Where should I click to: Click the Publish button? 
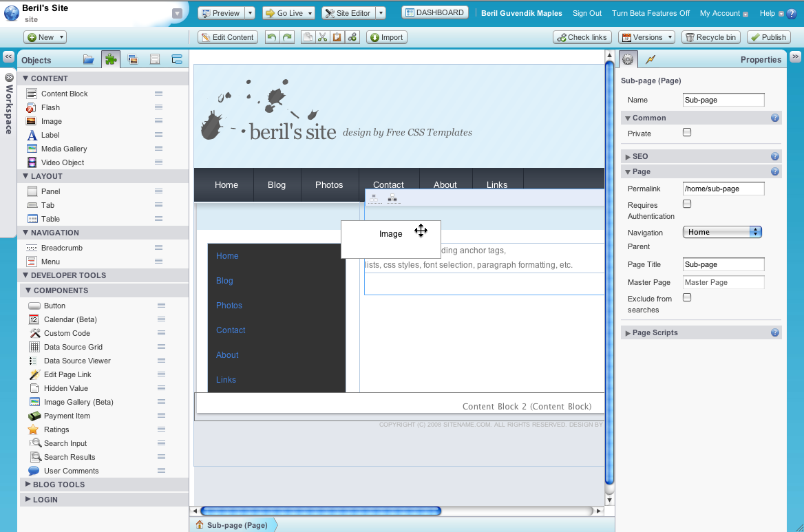tap(768, 37)
